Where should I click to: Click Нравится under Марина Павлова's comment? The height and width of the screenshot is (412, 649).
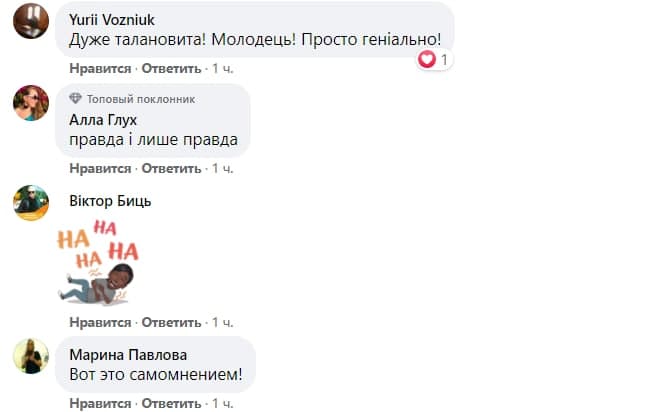[x=100, y=402]
